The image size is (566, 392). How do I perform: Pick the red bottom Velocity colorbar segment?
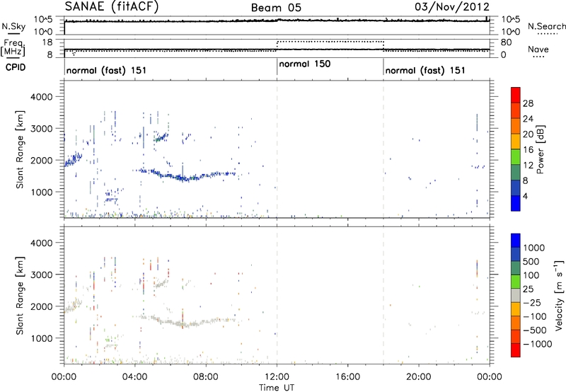pos(516,350)
